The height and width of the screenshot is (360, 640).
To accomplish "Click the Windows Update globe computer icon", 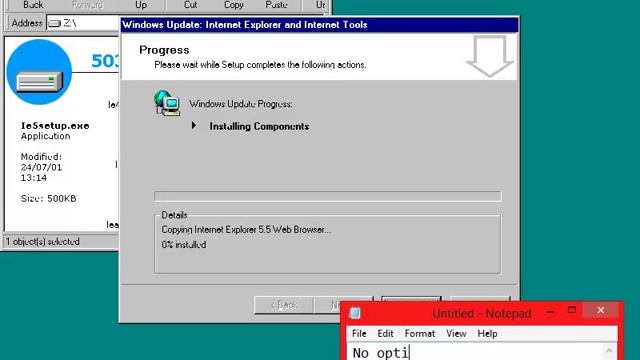I will (167, 103).
